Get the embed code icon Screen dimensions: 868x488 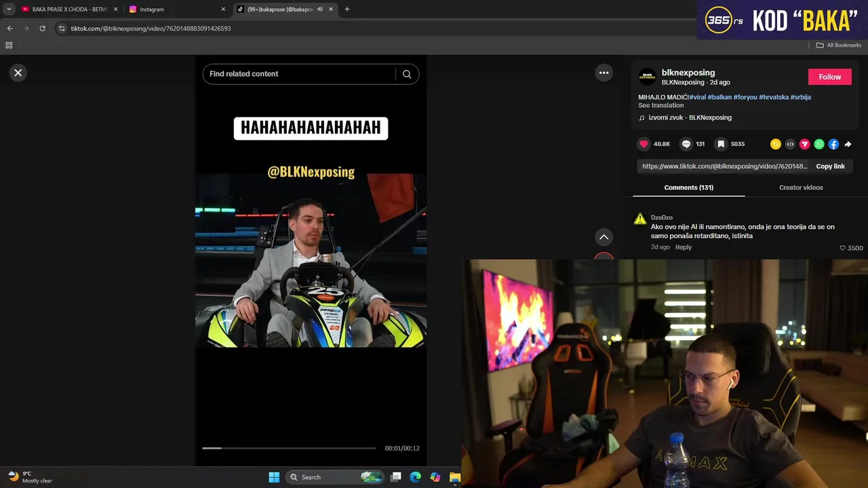point(790,144)
